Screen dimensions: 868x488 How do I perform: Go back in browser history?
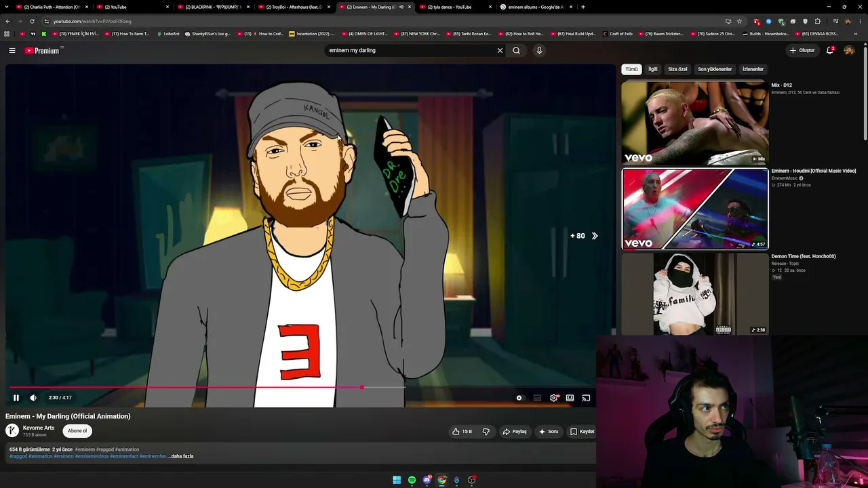pos(7,21)
